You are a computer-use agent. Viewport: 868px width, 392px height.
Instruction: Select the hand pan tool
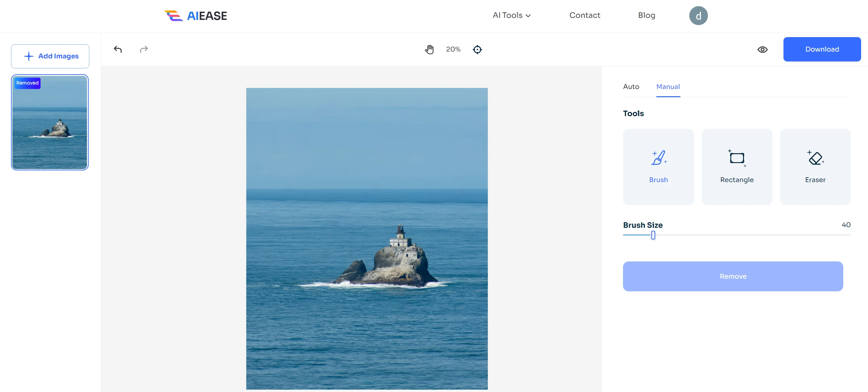pyautogui.click(x=429, y=49)
